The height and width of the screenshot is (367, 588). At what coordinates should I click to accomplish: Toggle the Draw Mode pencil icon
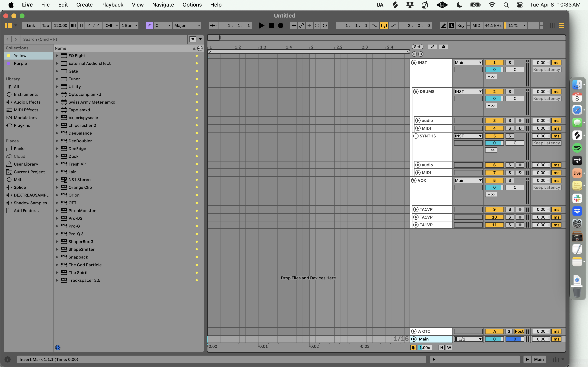(x=443, y=25)
